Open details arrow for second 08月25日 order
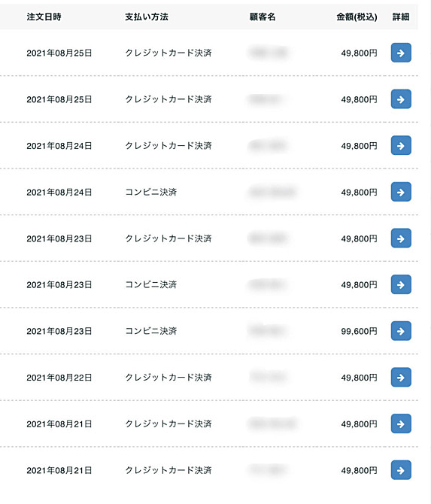 pyautogui.click(x=401, y=99)
